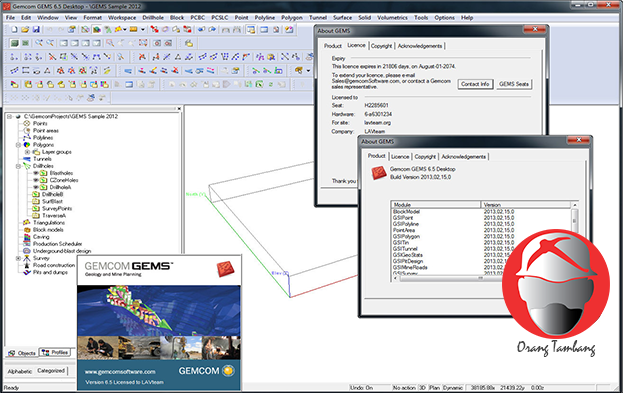The image size is (623, 393).
Task: Click the Points icon in project tree
Action: [27, 124]
